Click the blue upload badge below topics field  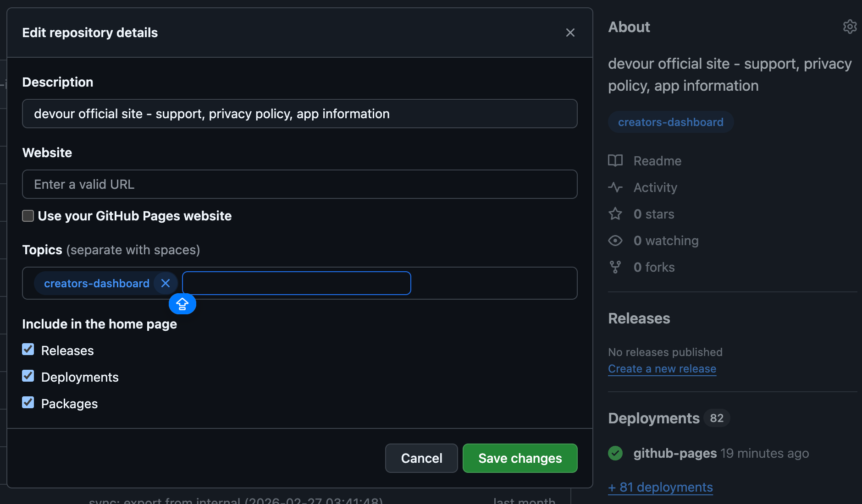[x=182, y=304]
